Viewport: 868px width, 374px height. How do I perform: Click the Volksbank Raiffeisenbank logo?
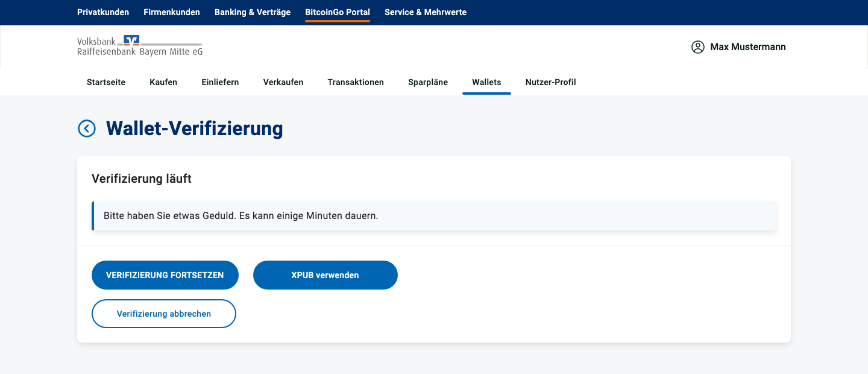pos(140,46)
